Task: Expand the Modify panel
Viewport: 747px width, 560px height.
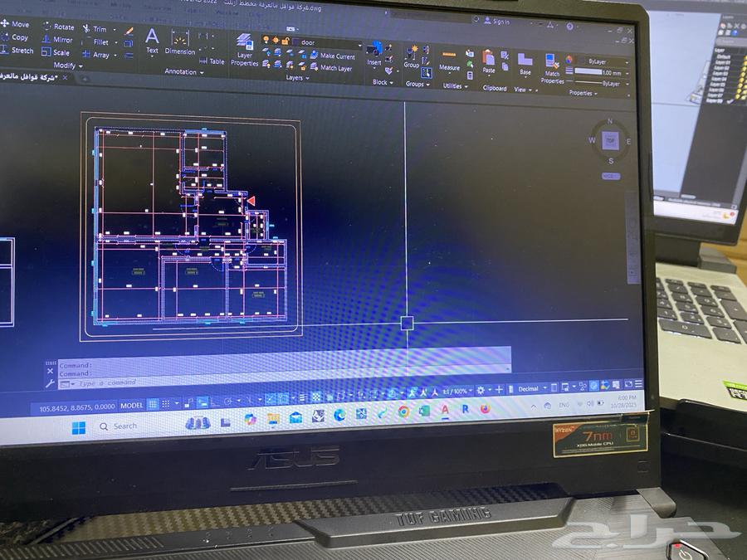Action: click(80, 66)
